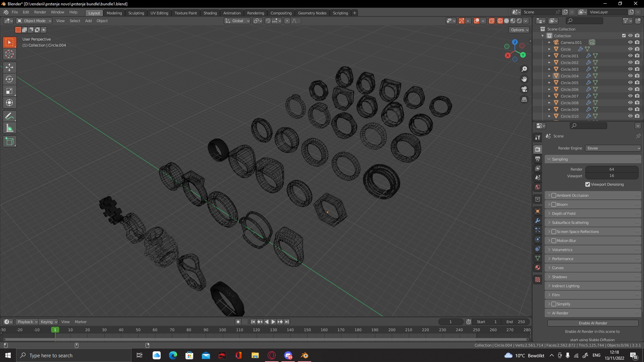Open Render properties tab icon
Screen dimensions: 644x362
tap(538, 149)
